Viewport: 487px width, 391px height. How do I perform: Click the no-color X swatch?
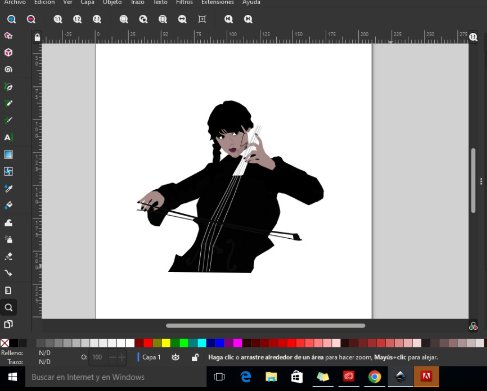point(5,343)
